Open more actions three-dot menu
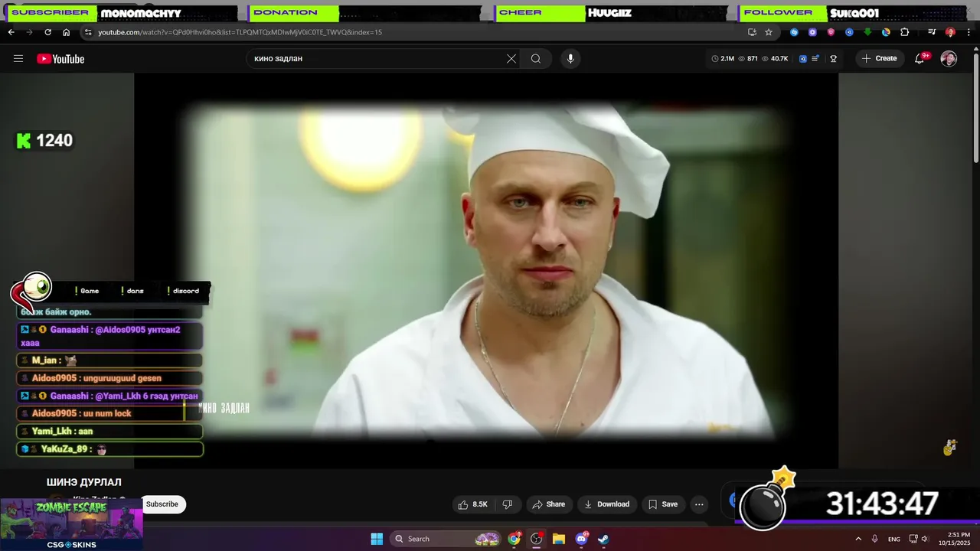Image resolution: width=980 pixels, height=551 pixels. point(699,504)
